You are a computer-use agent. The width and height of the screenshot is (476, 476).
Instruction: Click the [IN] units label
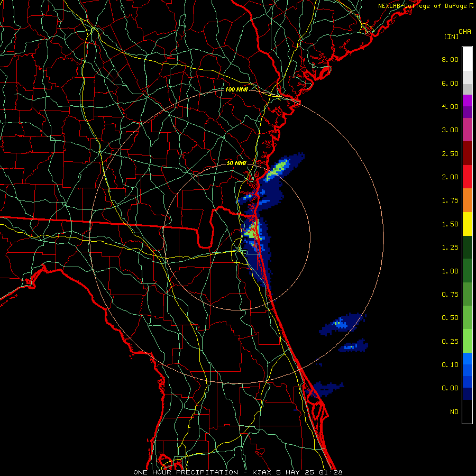click(451, 36)
